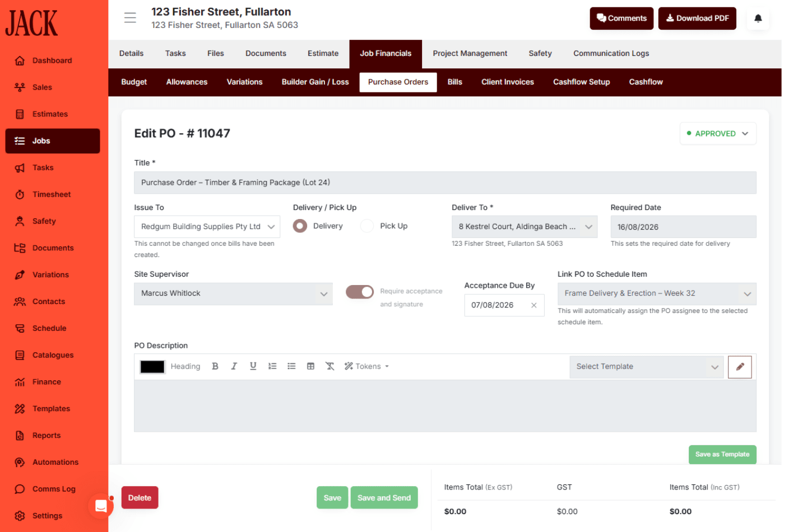Click the clear formatting icon

click(x=330, y=366)
